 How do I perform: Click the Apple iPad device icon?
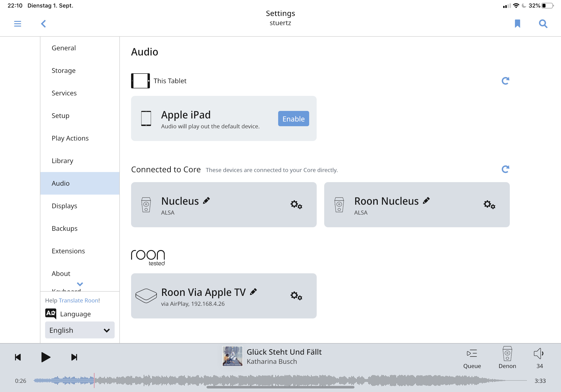point(146,118)
